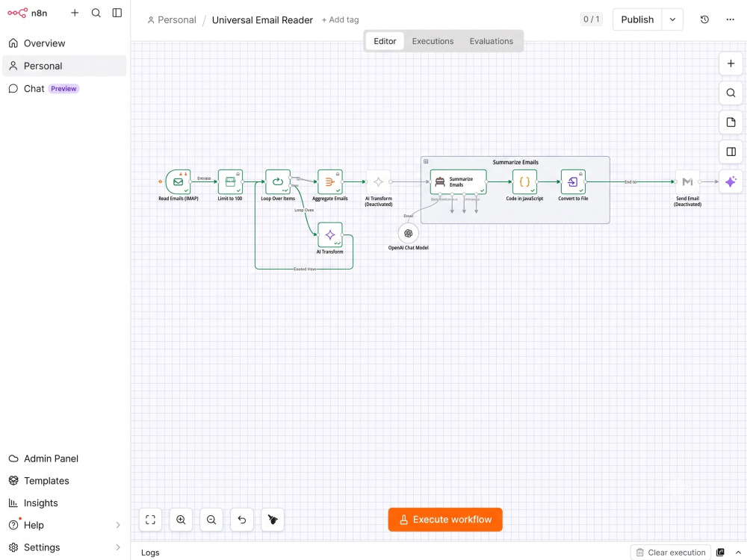This screenshot has height=560, width=747.
Task: Open Publish dropdown arrow
Action: point(672,19)
